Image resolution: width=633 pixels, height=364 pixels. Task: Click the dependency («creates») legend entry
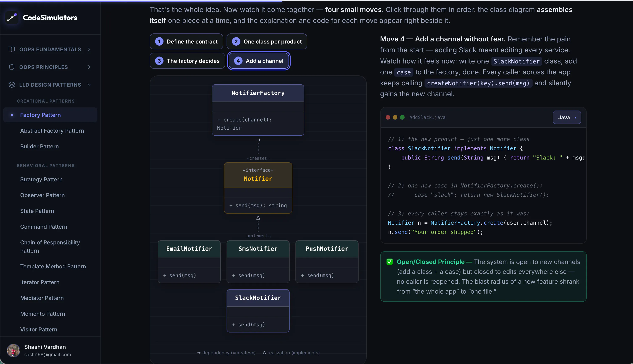point(226,353)
